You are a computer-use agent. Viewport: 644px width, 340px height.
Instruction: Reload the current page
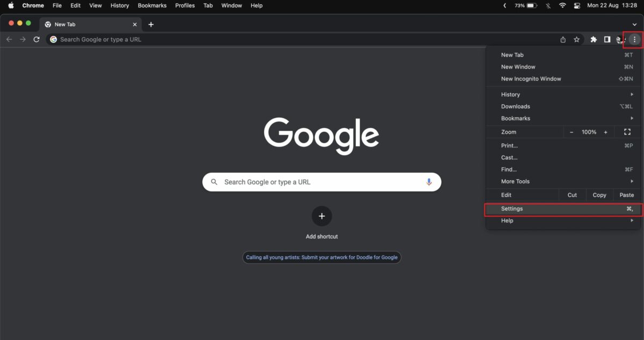click(36, 39)
